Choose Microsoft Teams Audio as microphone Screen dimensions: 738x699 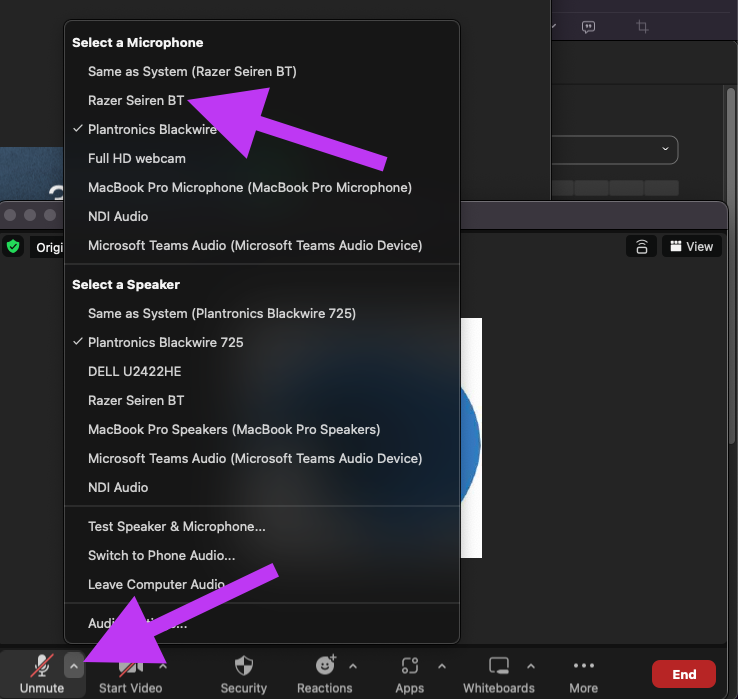click(262, 246)
